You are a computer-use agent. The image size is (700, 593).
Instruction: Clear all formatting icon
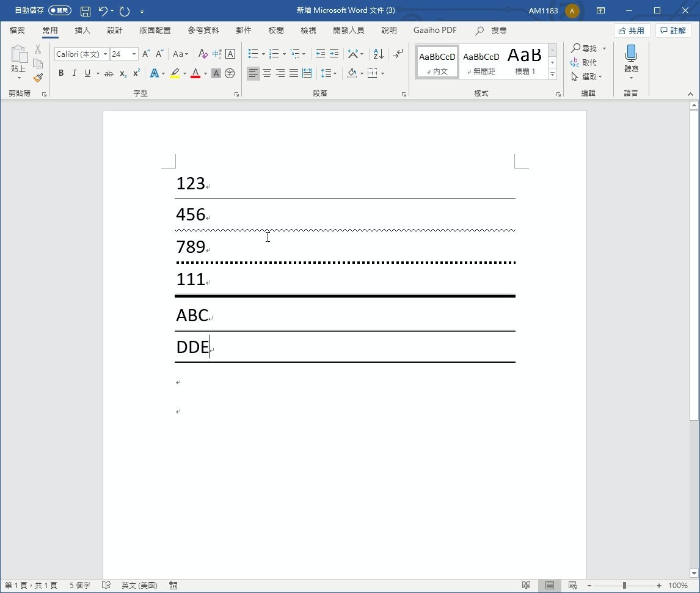point(203,54)
